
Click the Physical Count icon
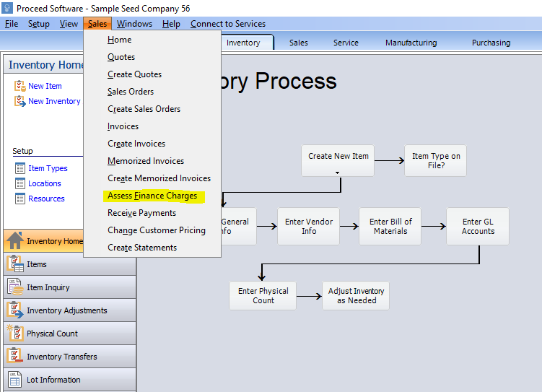[15, 334]
